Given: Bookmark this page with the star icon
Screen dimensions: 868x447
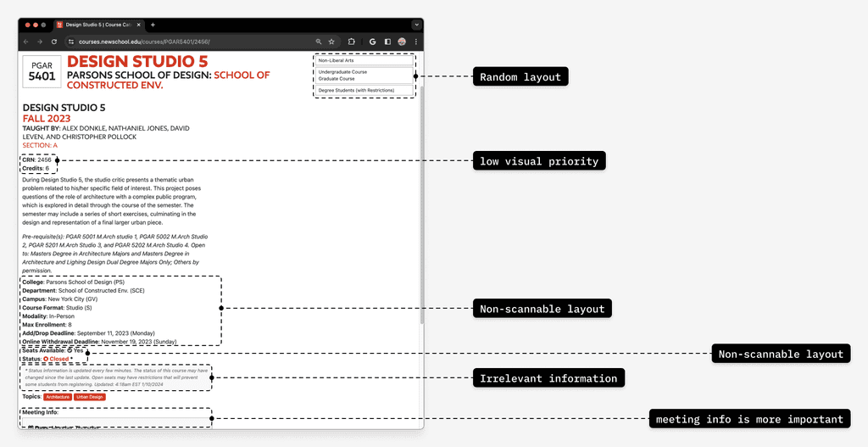Looking at the screenshot, I should [331, 42].
